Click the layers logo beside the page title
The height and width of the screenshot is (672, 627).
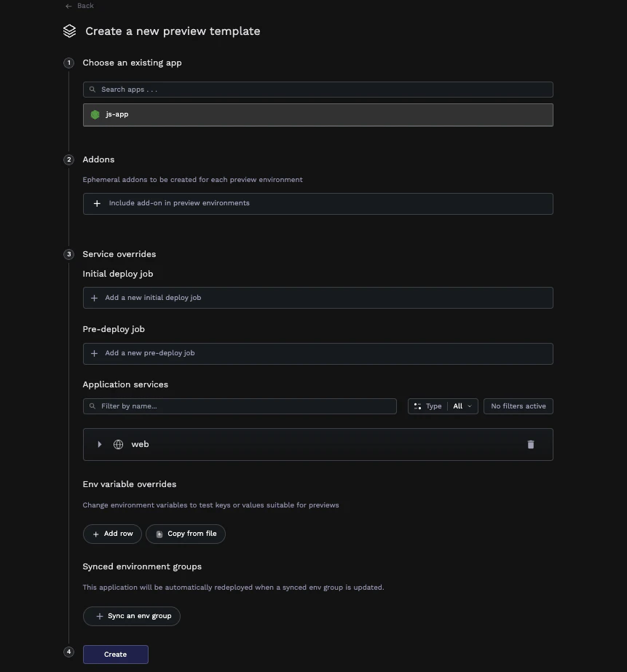(69, 31)
